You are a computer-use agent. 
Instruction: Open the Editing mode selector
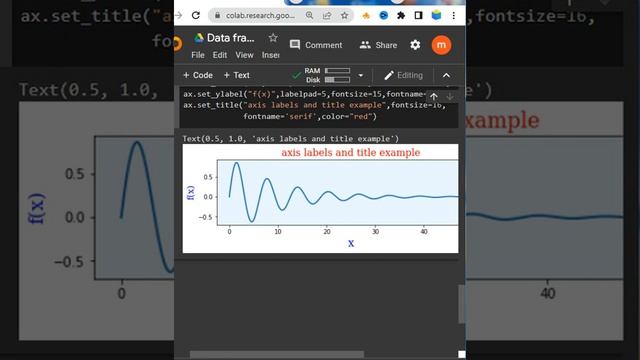tap(403, 75)
